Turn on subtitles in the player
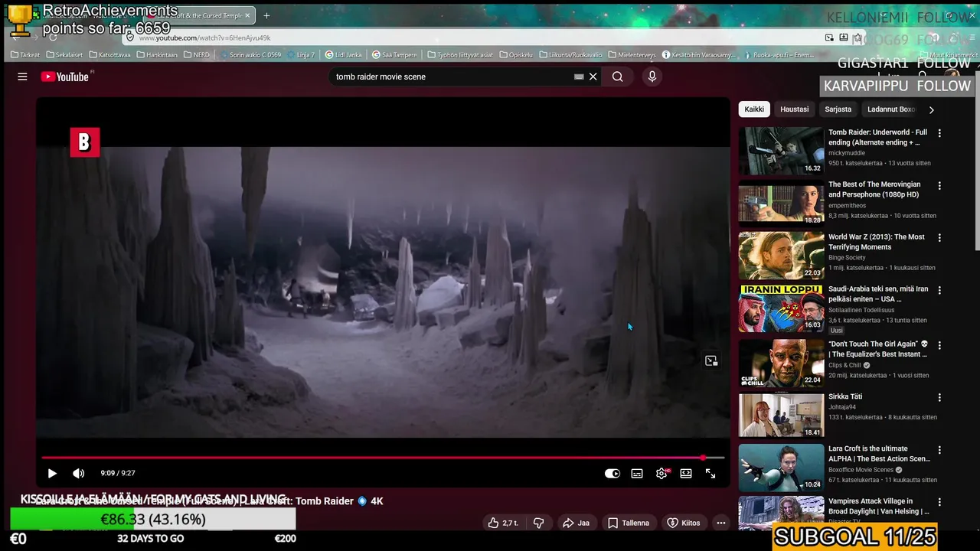980x551 pixels. pyautogui.click(x=637, y=474)
